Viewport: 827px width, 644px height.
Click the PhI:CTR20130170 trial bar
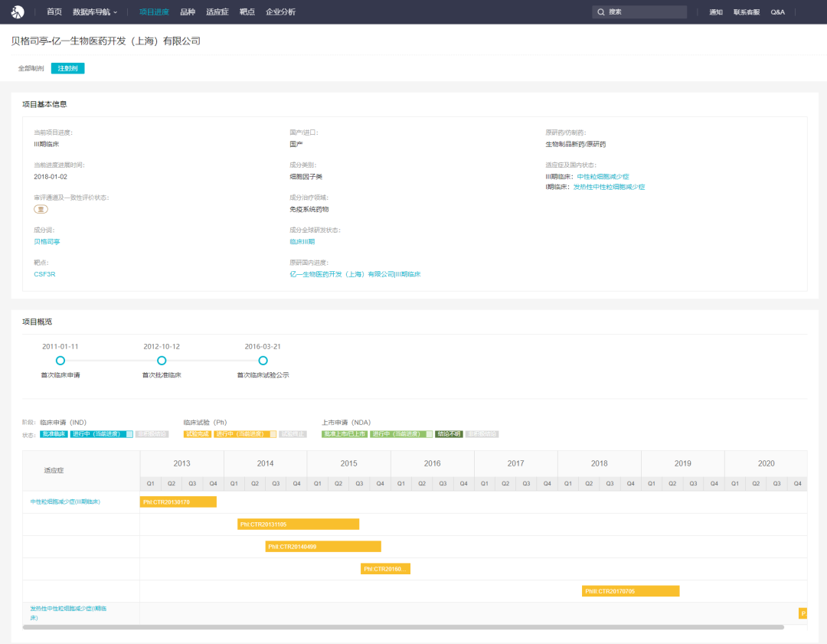pos(178,502)
